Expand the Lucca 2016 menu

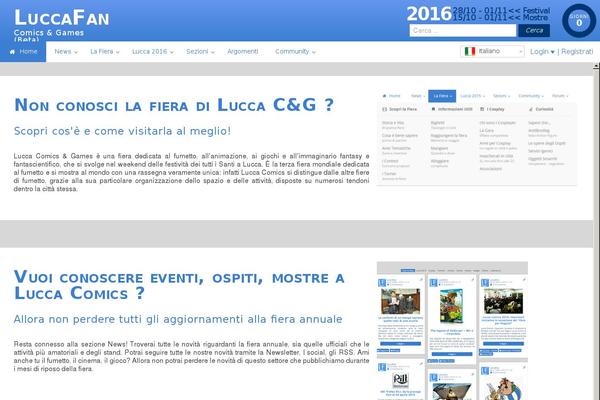pos(153,52)
